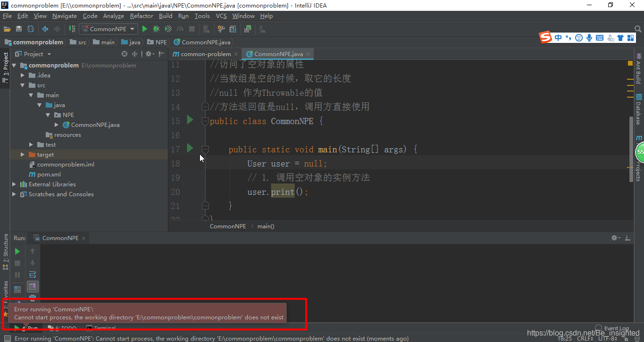644x342 pixels.
Task: Click the Save All toolbar icon
Action: pos(18,29)
